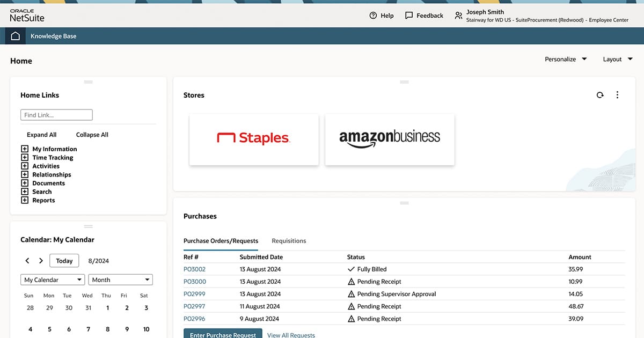Viewport: 644px width, 338px height.
Task: Click the Enter Purchase Request button
Action: pos(223,334)
